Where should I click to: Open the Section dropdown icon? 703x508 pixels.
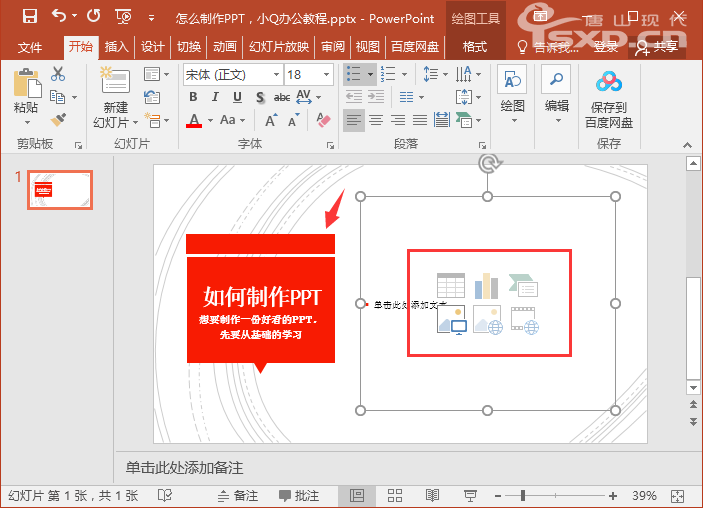coord(156,120)
